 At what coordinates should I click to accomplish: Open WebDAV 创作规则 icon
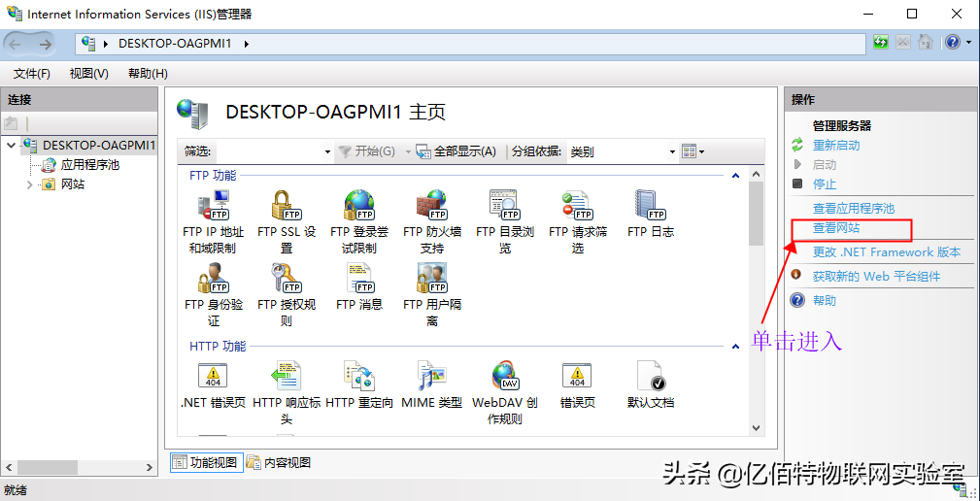(504, 377)
